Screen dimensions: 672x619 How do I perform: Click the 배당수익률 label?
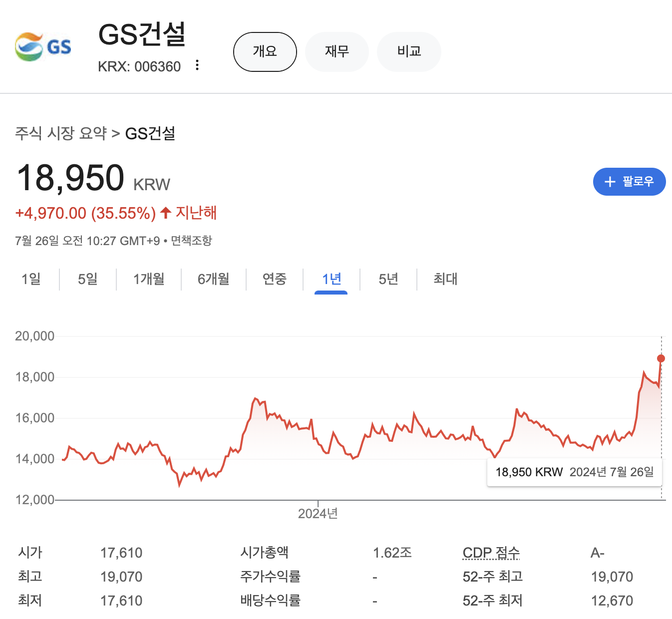coord(271,601)
